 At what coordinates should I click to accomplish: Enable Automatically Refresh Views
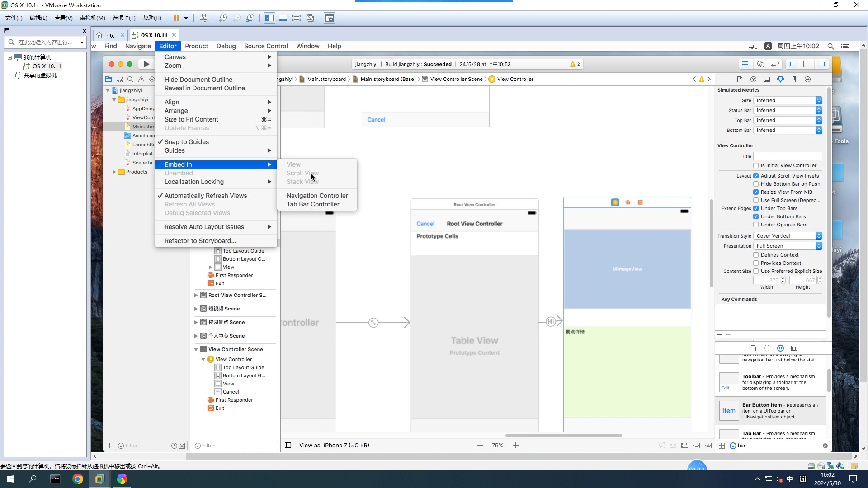[x=206, y=196]
